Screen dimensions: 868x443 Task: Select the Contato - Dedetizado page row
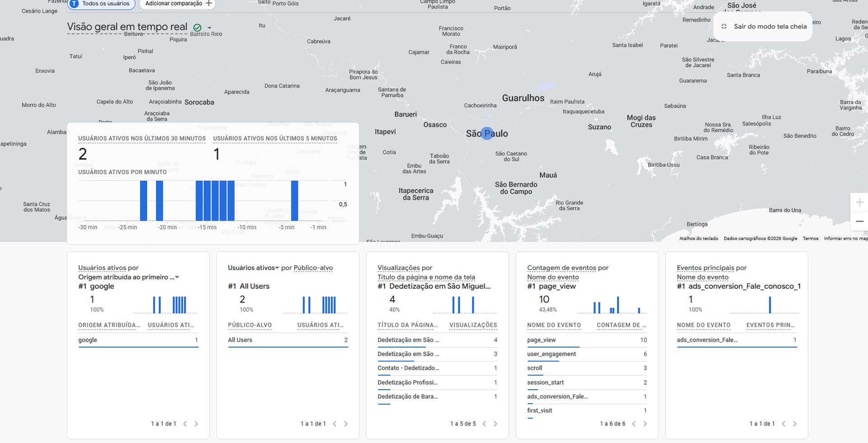408,368
